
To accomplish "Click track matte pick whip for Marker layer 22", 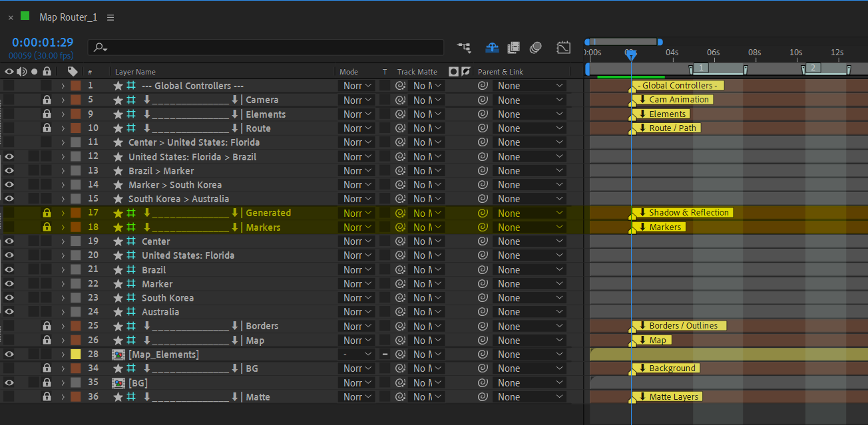I will (400, 283).
